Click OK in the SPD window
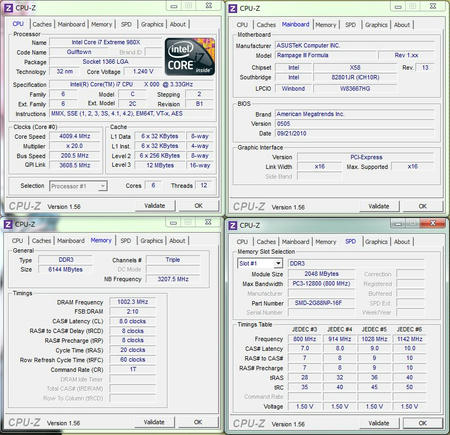The width and height of the screenshot is (450, 435). pyautogui.click(x=423, y=423)
